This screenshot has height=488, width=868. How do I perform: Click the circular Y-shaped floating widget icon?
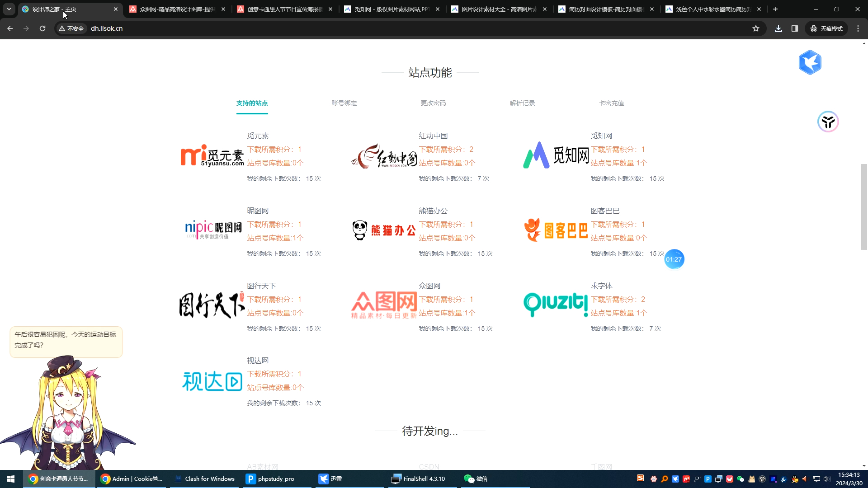click(828, 122)
